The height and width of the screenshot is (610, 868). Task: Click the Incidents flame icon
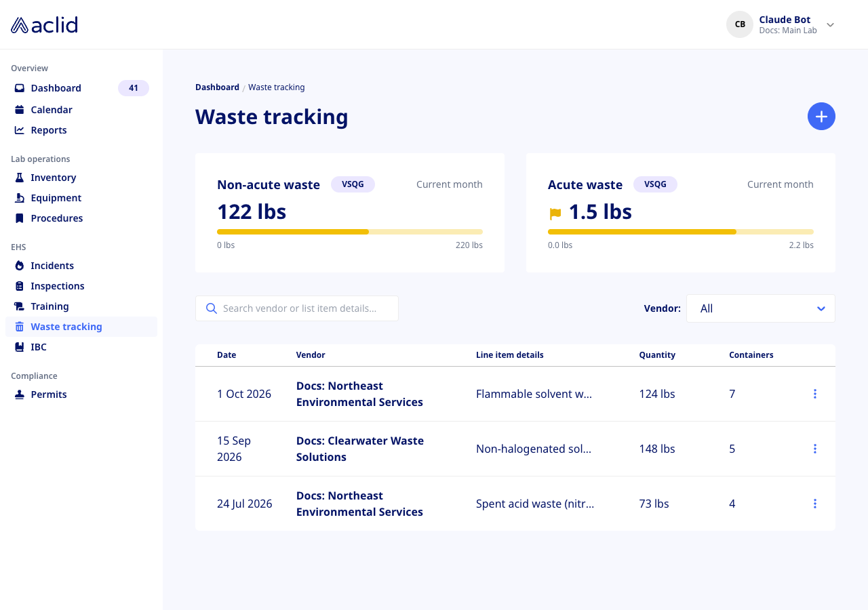pos(20,266)
